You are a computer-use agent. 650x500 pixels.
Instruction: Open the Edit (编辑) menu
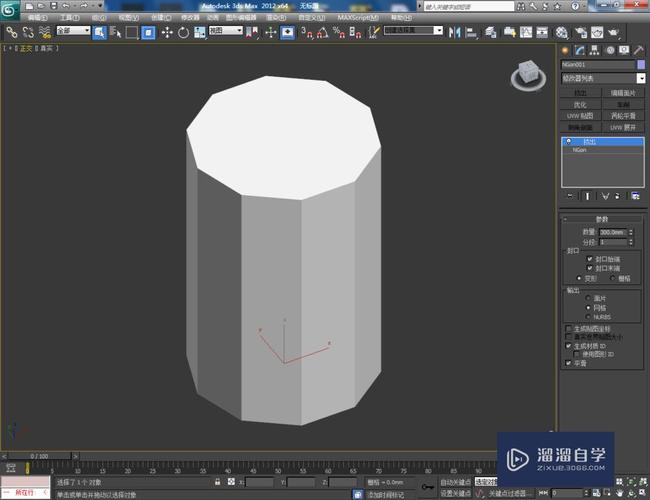click(38, 17)
